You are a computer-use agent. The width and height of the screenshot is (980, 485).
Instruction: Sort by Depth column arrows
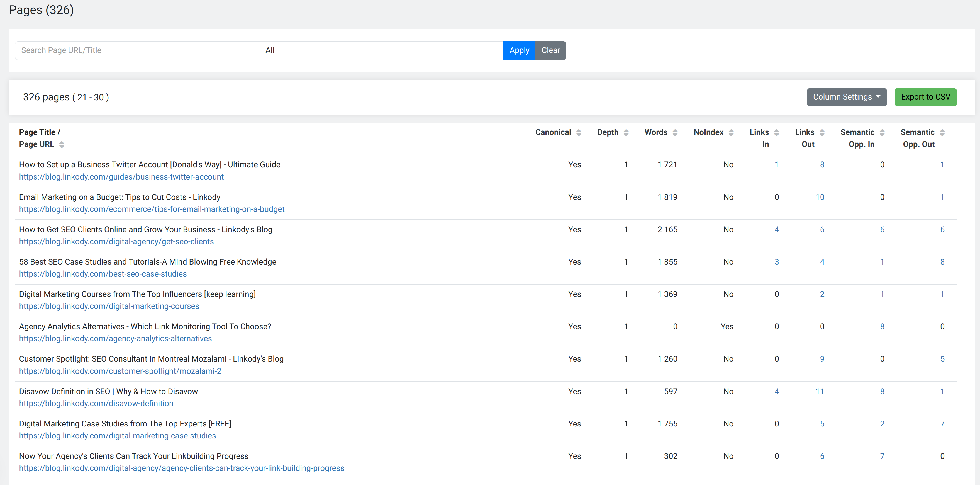pos(626,132)
